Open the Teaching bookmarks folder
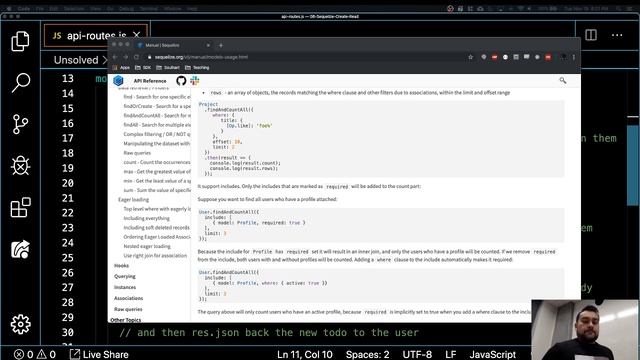The height and width of the screenshot is (360, 640). point(197,68)
